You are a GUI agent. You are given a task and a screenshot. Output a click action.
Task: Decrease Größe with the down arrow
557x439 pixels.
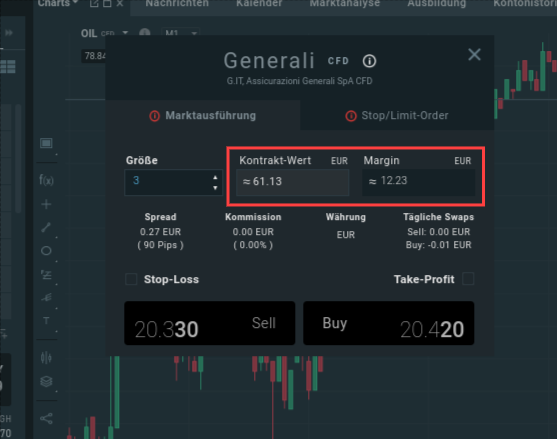click(215, 188)
